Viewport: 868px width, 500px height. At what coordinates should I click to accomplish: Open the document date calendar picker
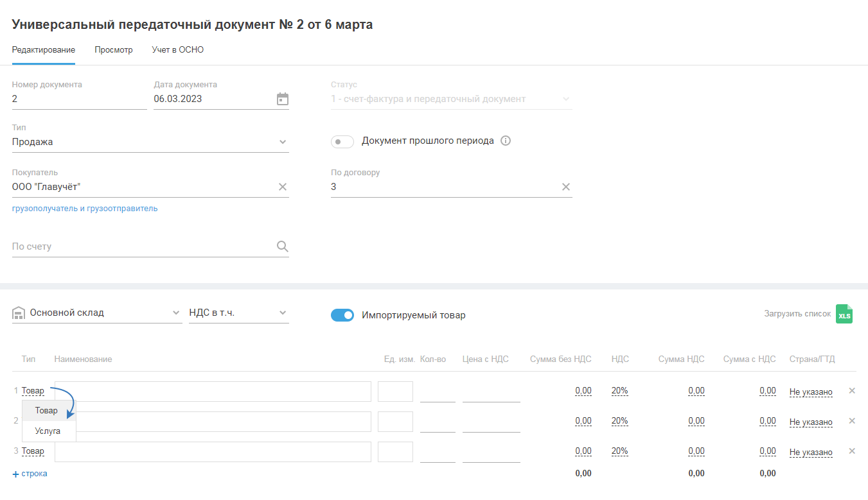pos(283,99)
